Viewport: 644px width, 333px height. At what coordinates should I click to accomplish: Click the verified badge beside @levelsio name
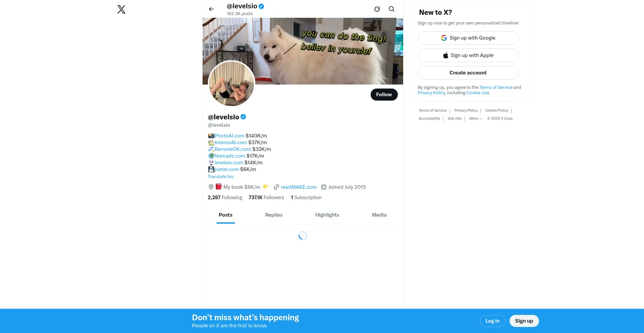(x=244, y=117)
